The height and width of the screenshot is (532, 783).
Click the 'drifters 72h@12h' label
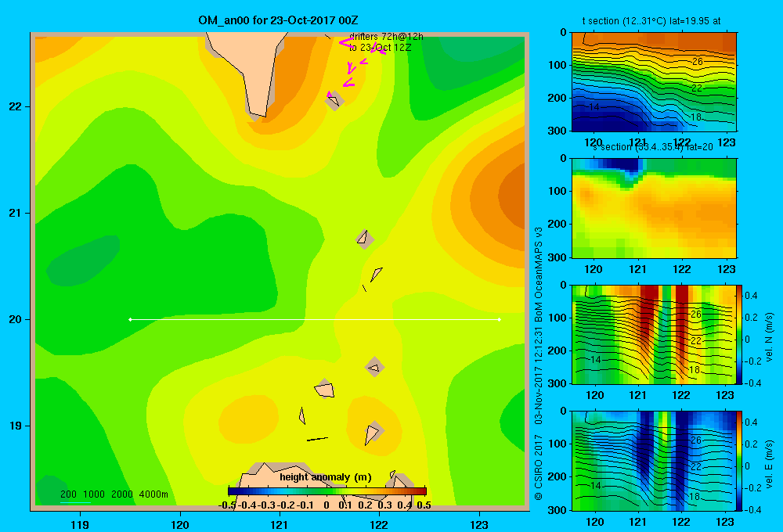point(386,37)
